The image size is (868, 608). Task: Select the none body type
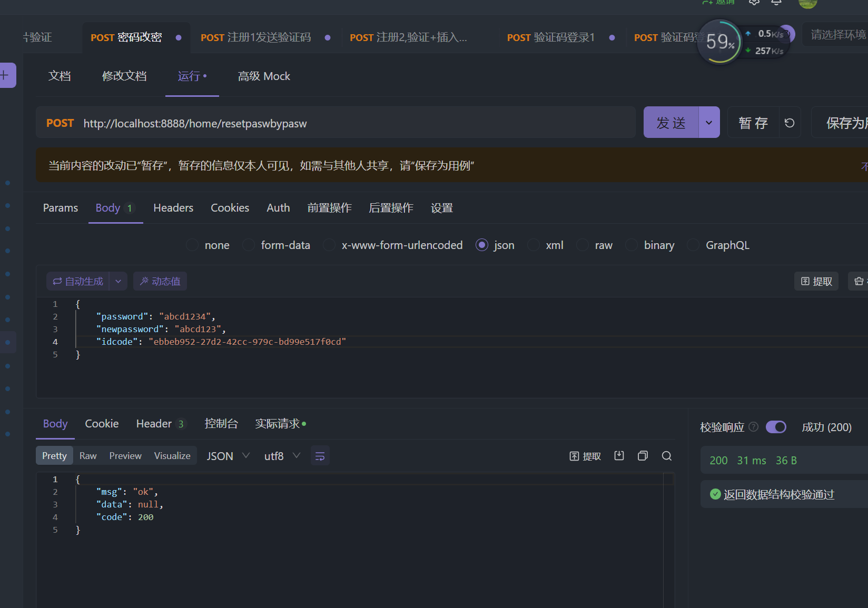(x=209, y=245)
